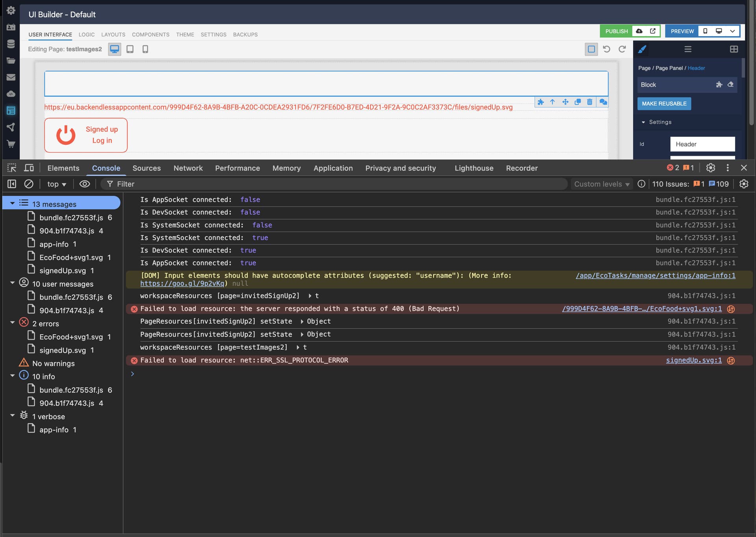Select the mobile phone viewport icon
Screen dimensions: 756x537
[145, 49]
